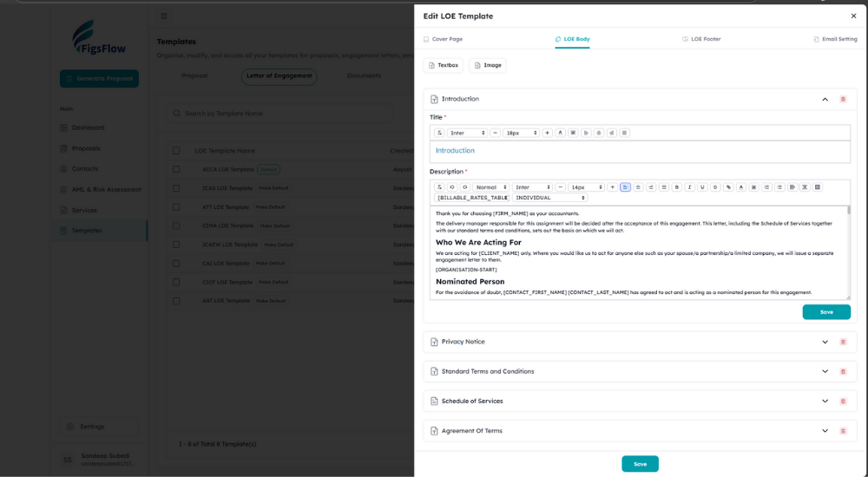
Task: Tick the CIOT LOE Template checkbox
Action: [176, 282]
